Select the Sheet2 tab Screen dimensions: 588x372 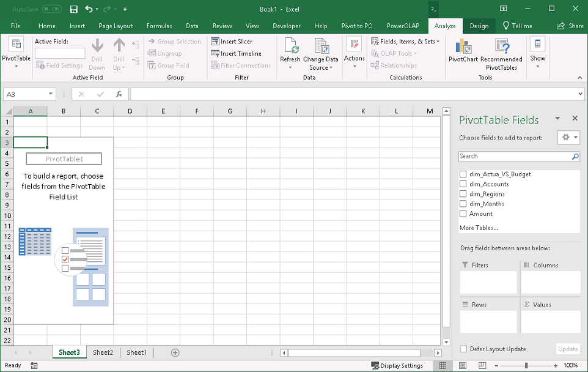(103, 352)
